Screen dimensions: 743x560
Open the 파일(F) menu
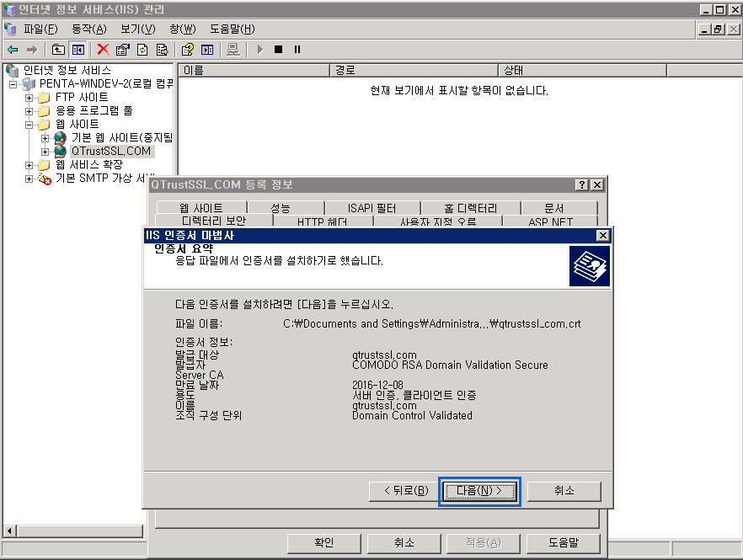click(x=40, y=29)
